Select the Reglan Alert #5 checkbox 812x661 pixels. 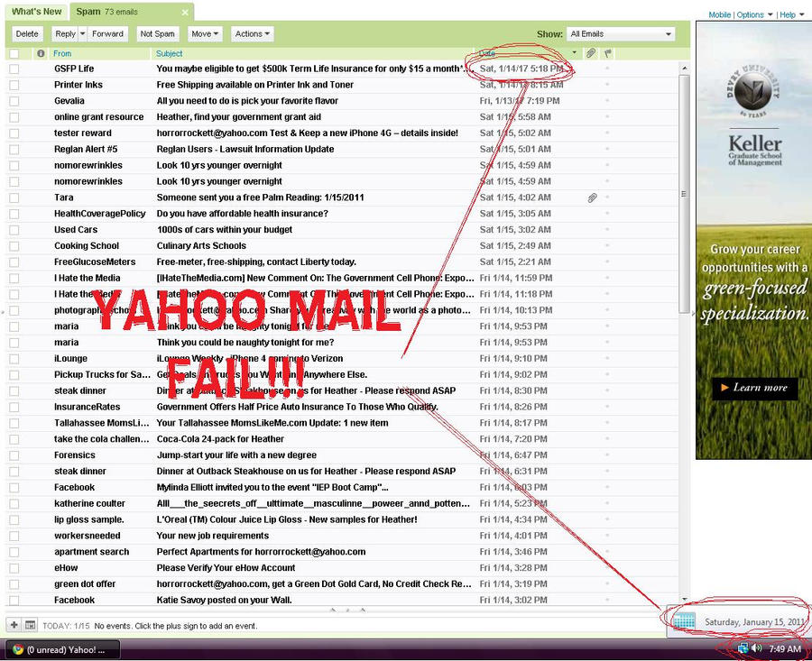click(14, 149)
